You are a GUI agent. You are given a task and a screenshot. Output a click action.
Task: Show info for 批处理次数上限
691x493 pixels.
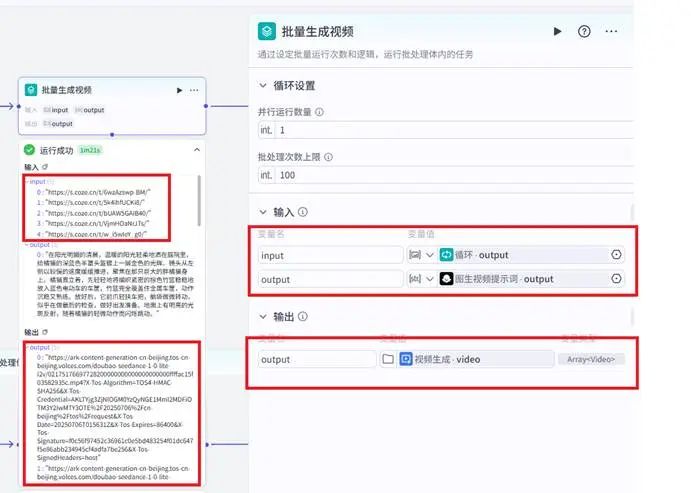coord(328,157)
